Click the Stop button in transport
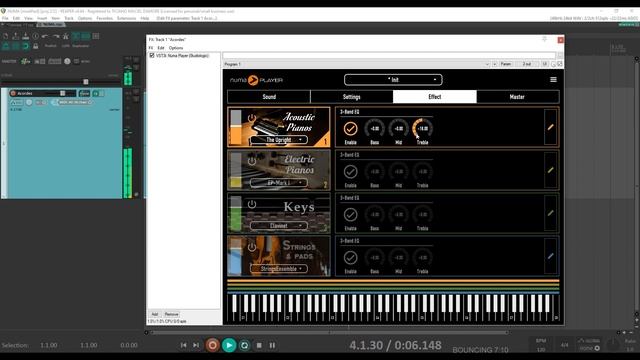This screenshot has width=640, height=360. (259, 345)
